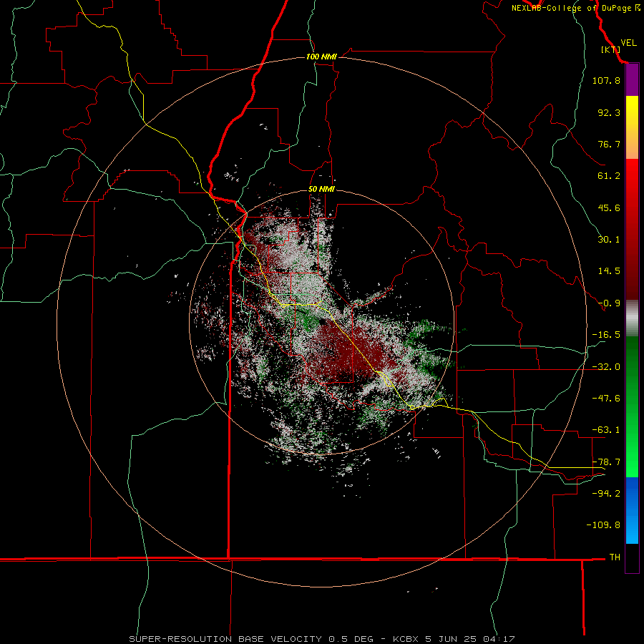This screenshot has height=644, width=644.
Task: Click the 107.8 velocity legend value
Action: [606, 80]
